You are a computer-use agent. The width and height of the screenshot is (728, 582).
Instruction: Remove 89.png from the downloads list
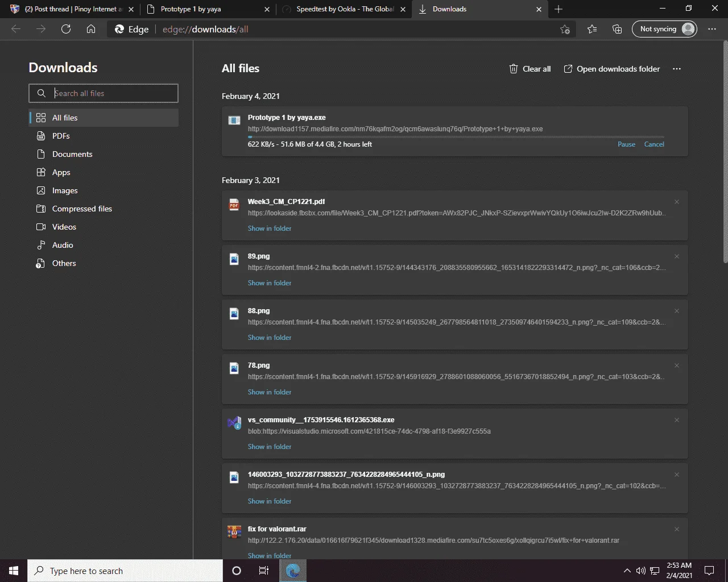pos(677,256)
